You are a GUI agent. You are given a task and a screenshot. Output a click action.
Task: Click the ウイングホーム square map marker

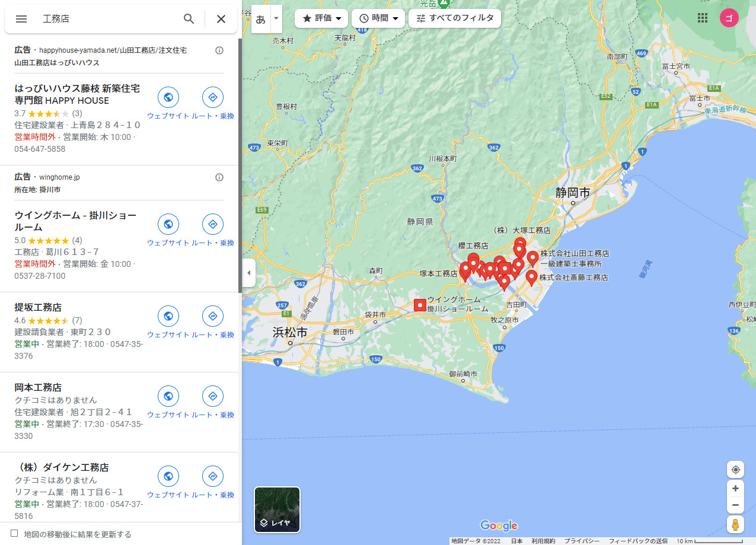click(420, 305)
